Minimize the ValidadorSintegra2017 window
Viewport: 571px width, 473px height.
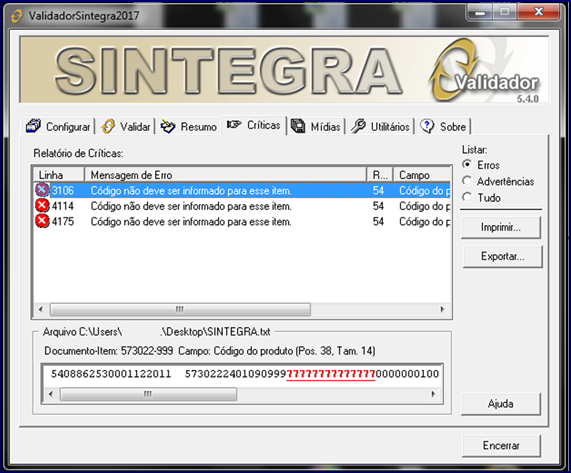pyautogui.click(x=480, y=12)
